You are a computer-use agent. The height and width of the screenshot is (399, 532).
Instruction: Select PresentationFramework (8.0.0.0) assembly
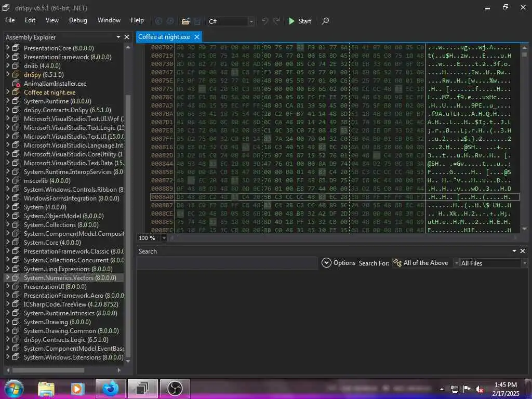(68, 57)
